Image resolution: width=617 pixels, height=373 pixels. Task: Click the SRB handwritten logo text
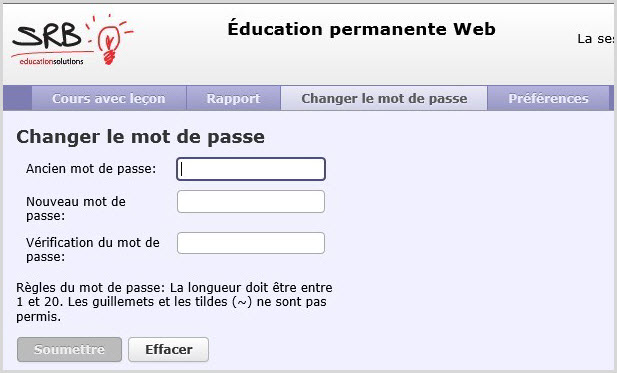(47, 37)
